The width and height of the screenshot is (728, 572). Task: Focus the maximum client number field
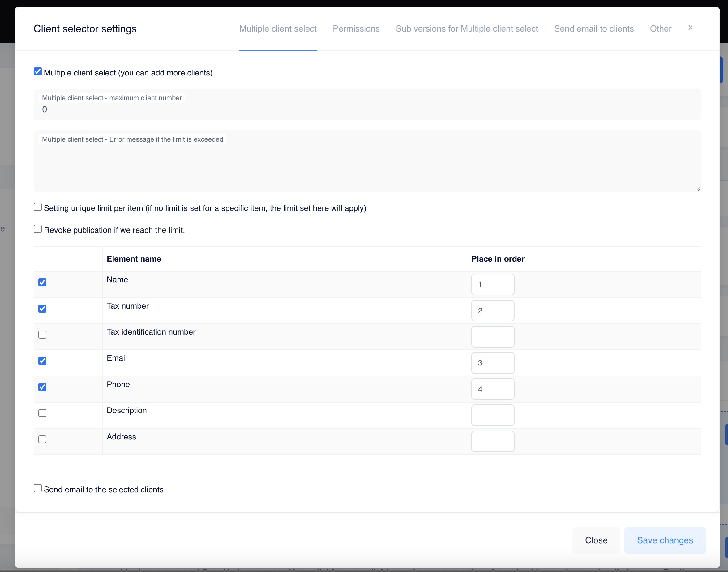pos(367,109)
